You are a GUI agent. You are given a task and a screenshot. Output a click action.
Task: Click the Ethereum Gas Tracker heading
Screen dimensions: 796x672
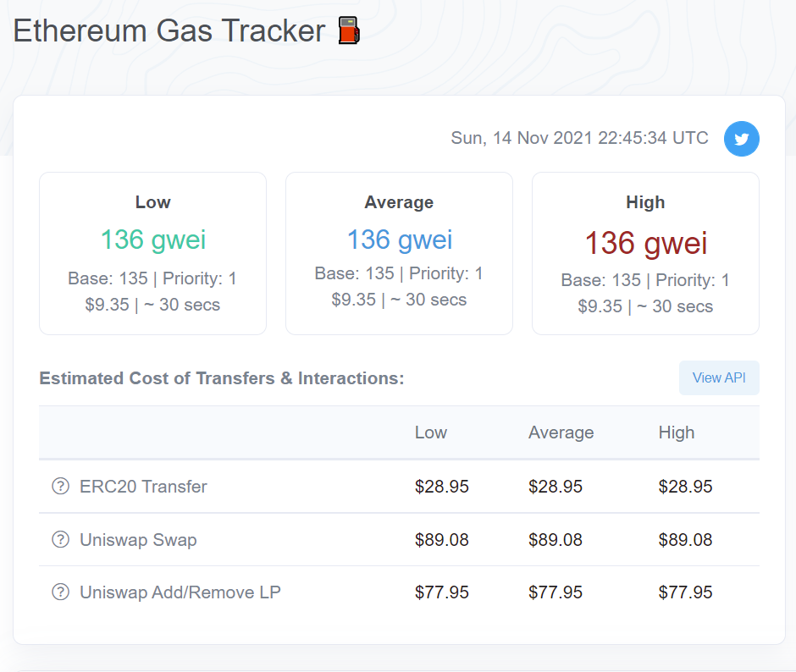(x=169, y=30)
